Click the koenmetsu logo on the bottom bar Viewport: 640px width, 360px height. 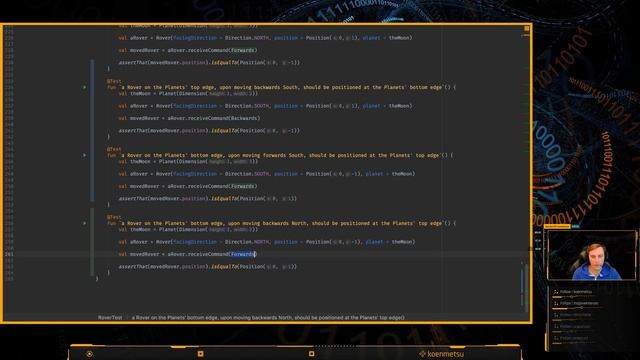tap(441, 354)
